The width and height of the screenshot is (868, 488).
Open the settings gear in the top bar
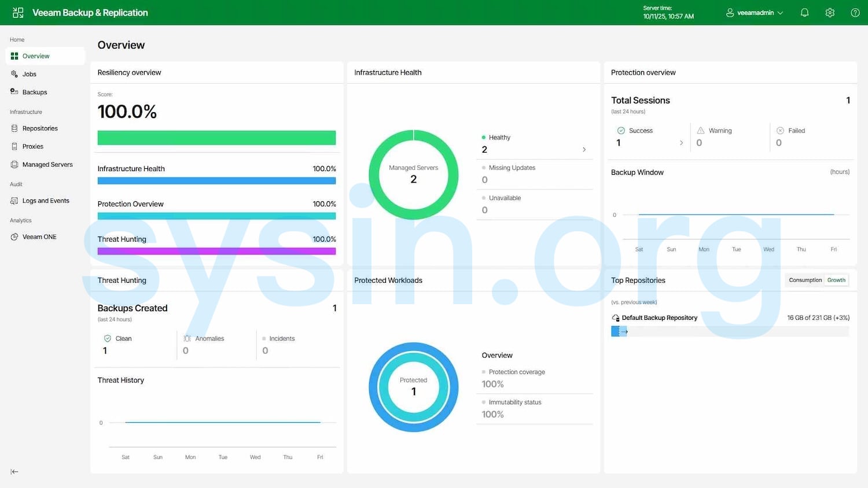[830, 12]
